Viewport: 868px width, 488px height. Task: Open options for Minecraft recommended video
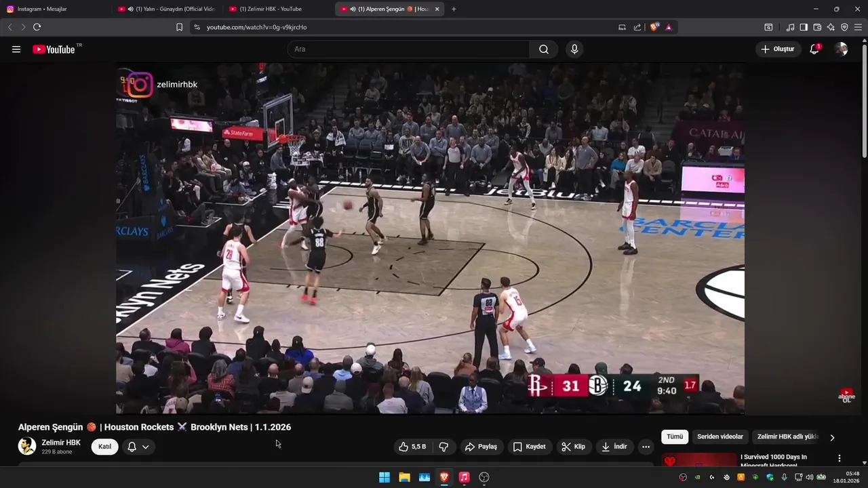[x=840, y=458]
